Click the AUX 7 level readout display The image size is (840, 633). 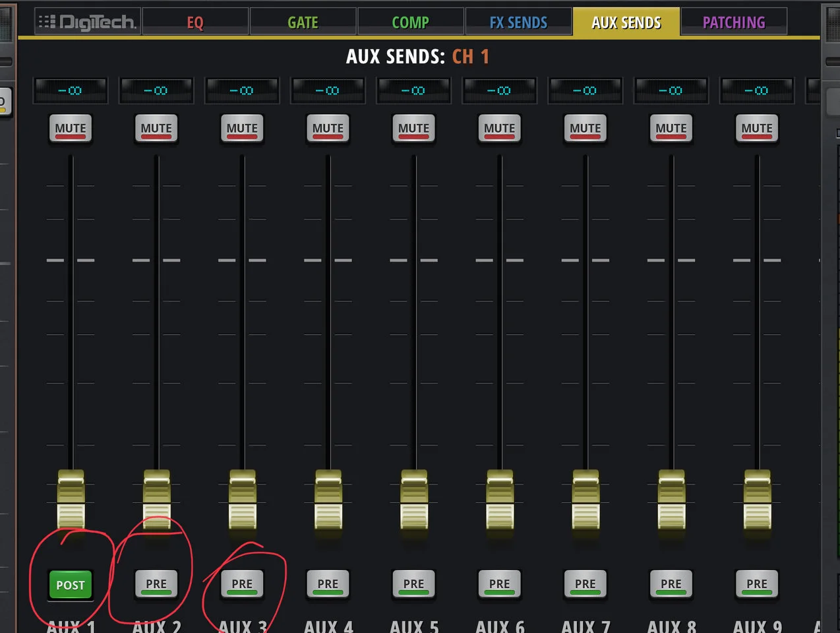585,90
